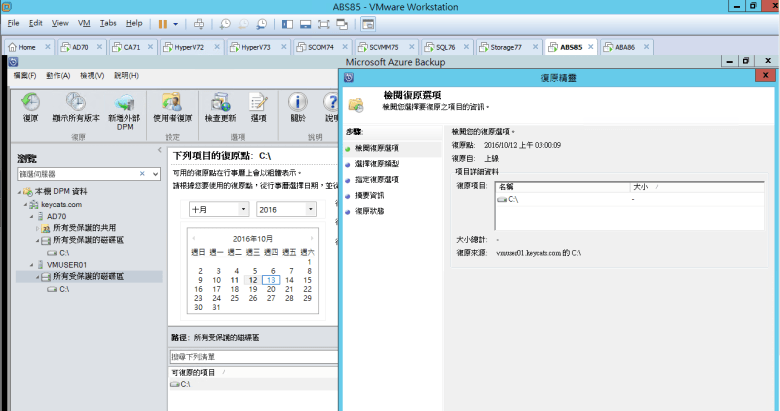
Task: Click the 關於 info icon
Action: click(297, 105)
